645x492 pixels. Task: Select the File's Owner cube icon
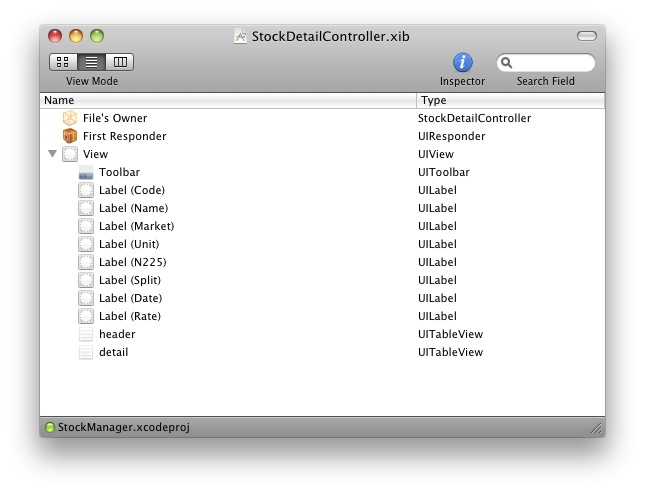70,118
